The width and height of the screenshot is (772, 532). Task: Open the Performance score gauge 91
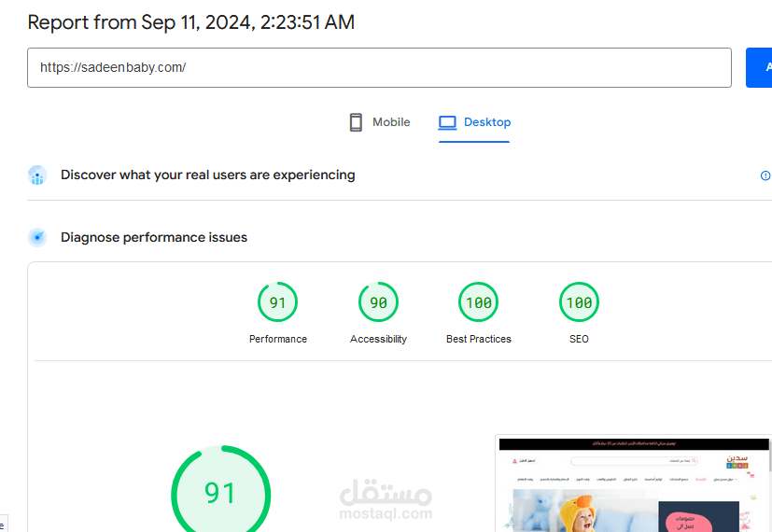click(x=277, y=301)
